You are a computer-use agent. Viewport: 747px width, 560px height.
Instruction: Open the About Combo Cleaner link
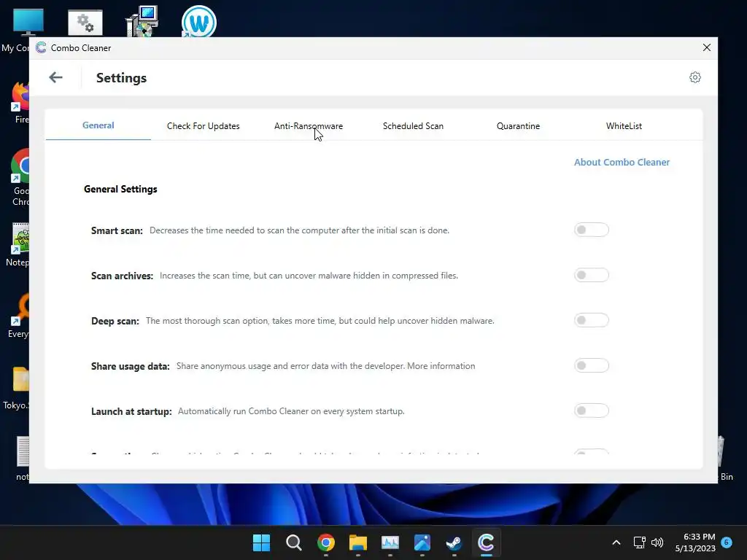tap(622, 163)
